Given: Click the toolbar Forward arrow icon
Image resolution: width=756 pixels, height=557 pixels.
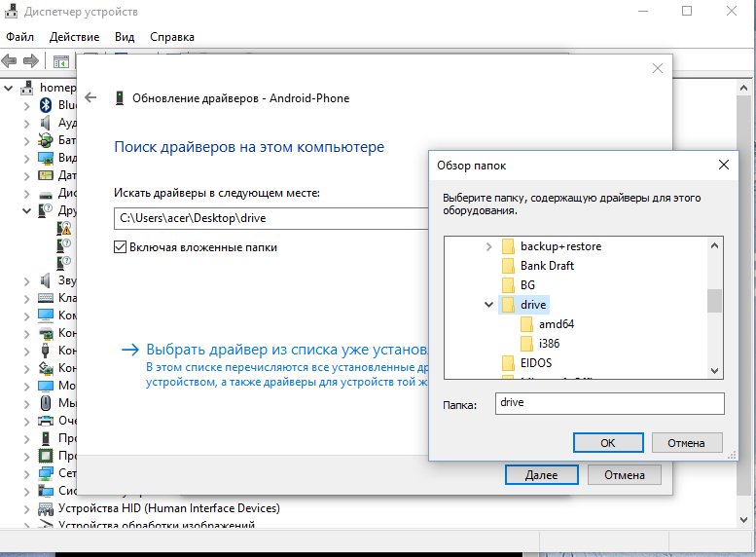Looking at the screenshot, I should (30, 61).
